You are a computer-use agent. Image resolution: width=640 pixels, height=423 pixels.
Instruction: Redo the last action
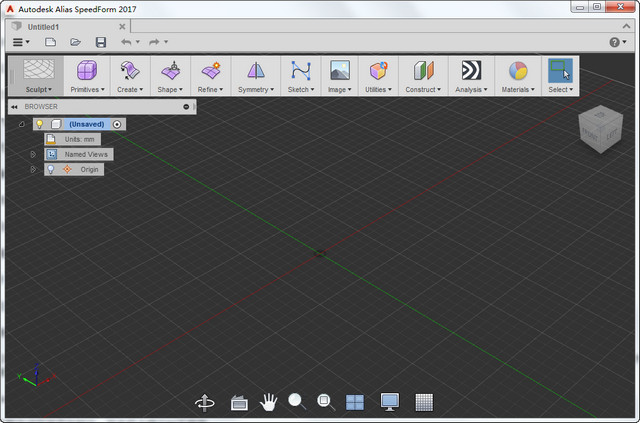[x=154, y=42]
